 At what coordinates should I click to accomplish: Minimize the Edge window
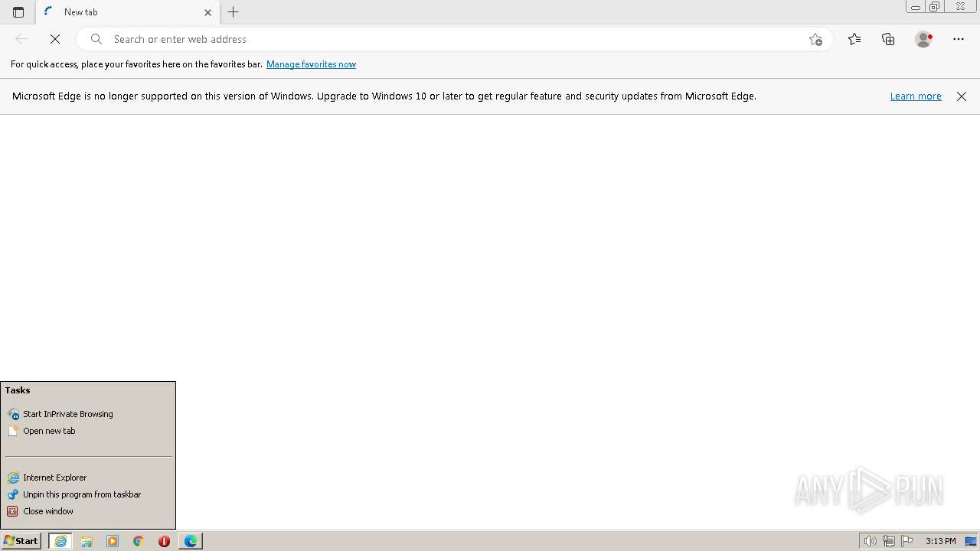[916, 7]
